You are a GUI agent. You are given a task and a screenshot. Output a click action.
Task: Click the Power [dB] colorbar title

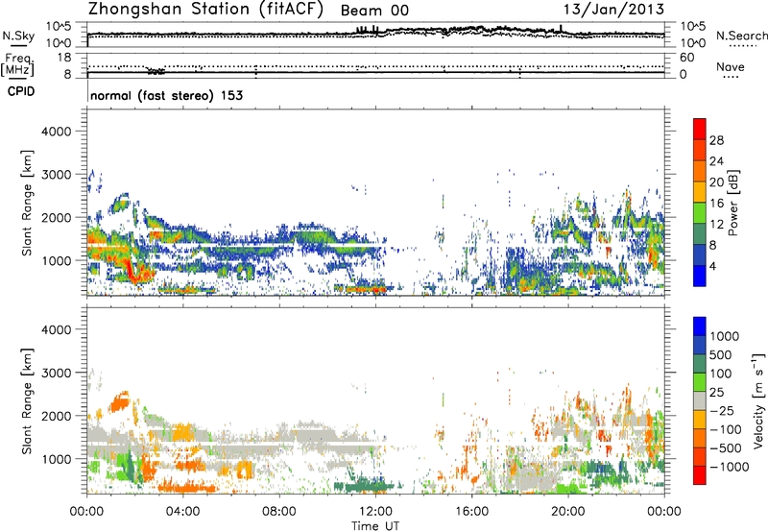coord(732,203)
